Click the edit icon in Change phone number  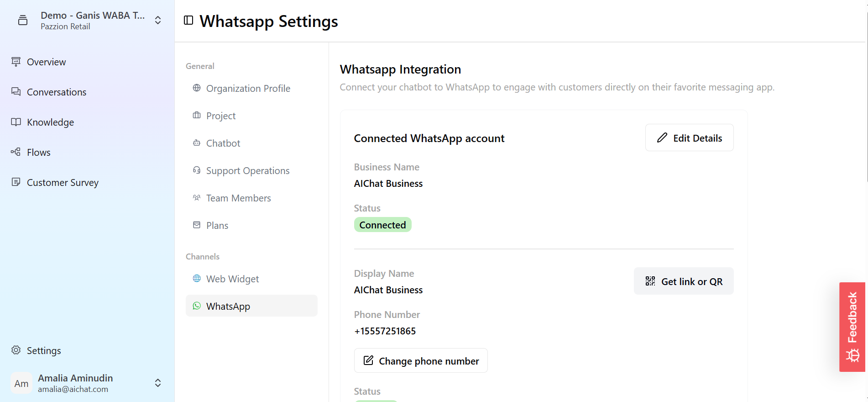point(368,360)
